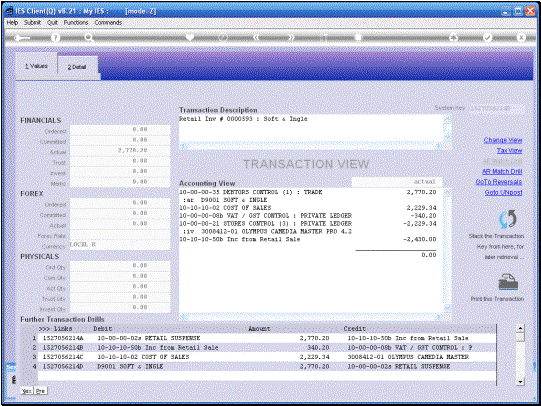Open the Functions menu
This screenshot has width=541, height=406.
click(76, 22)
